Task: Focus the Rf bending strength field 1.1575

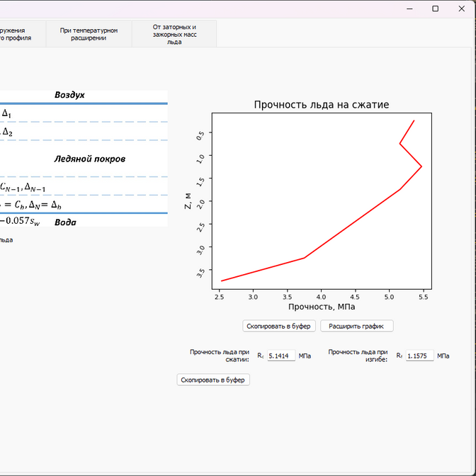Action: [419, 356]
